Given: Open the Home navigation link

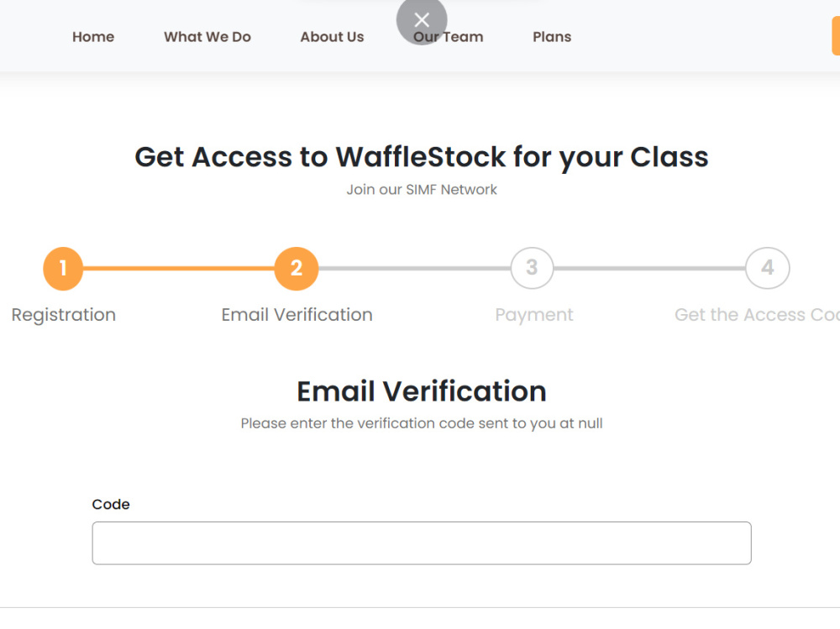Looking at the screenshot, I should click(93, 37).
